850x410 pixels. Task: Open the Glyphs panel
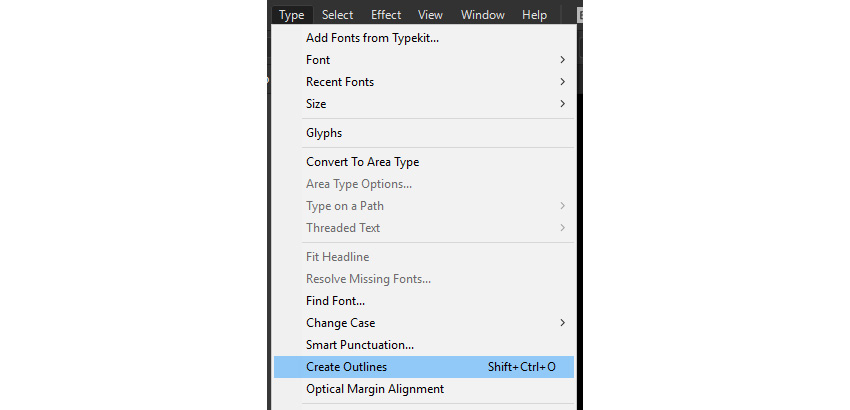pos(324,133)
